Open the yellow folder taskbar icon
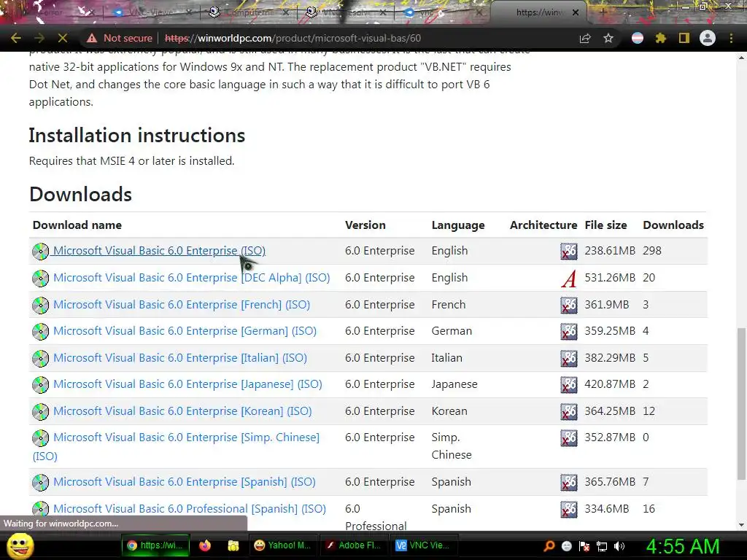The height and width of the screenshot is (560, 747). pyautogui.click(x=233, y=545)
